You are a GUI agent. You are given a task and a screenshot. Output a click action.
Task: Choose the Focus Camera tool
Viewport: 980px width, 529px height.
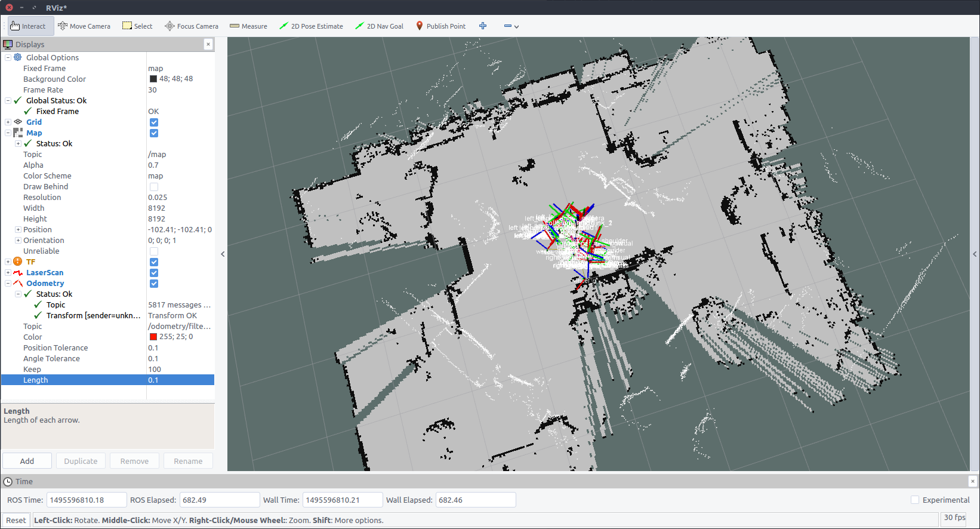click(x=192, y=26)
